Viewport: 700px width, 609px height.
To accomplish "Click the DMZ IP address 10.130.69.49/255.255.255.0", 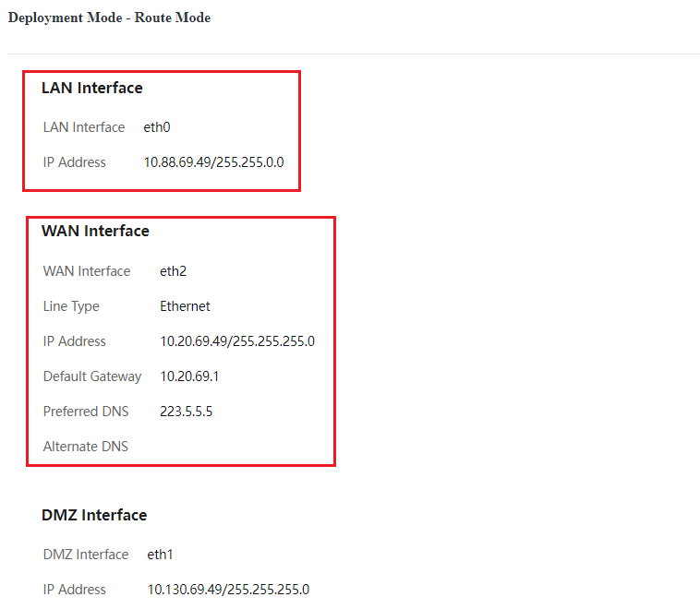I will (x=228, y=590).
